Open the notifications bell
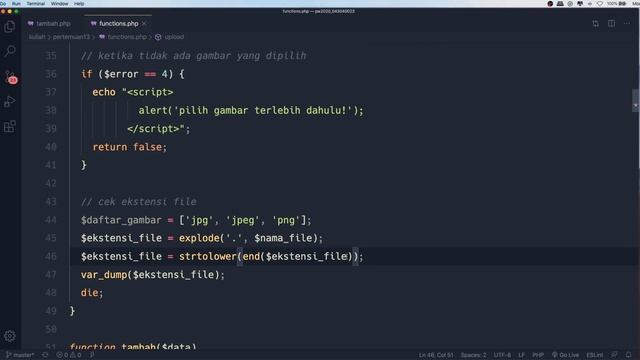Image resolution: width=640 pixels, height=360 pixels. [x=629, y=355]
